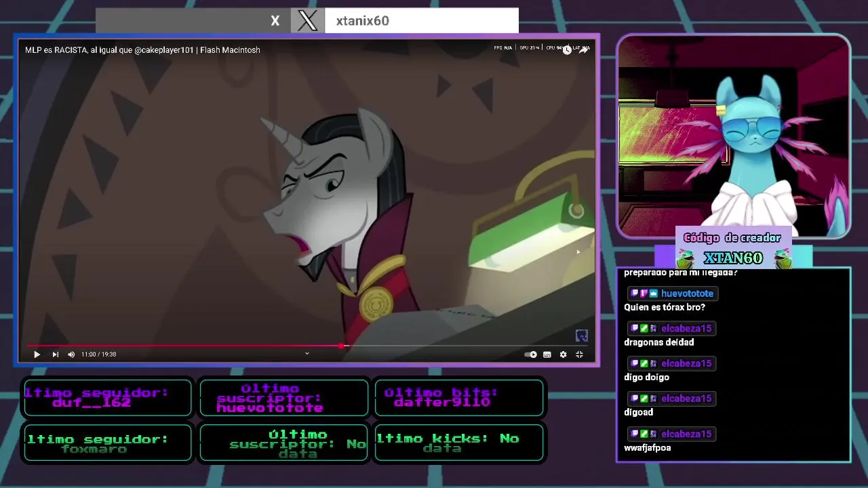Screen dimensions: 868x488
Task: Click latest follower name duf__162
Action: (92, 403)
